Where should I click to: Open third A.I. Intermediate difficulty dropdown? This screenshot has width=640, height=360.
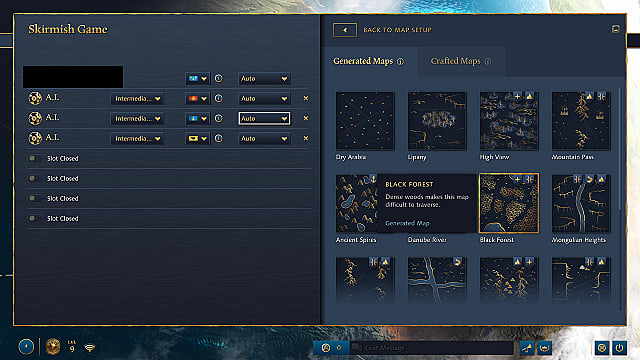(137, 138)
